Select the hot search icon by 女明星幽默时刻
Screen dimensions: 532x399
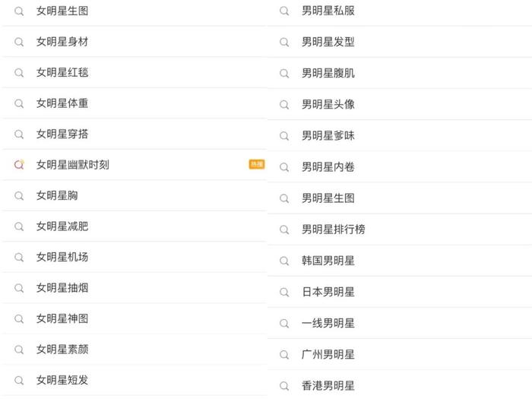19,165
